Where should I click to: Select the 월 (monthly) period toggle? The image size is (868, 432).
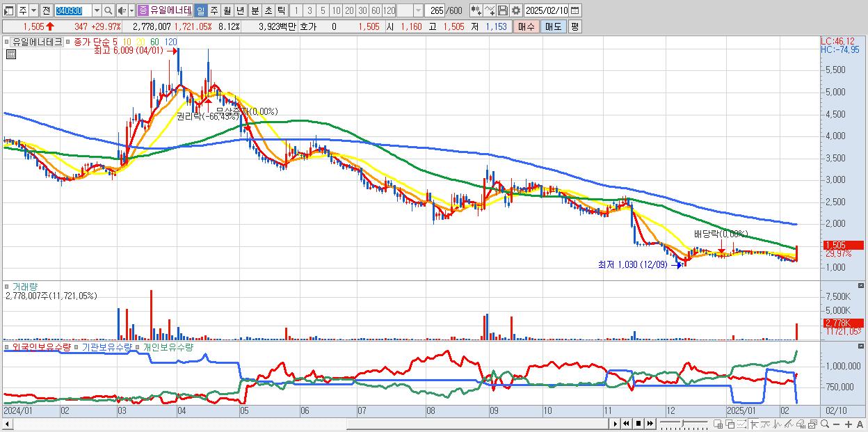227,10
